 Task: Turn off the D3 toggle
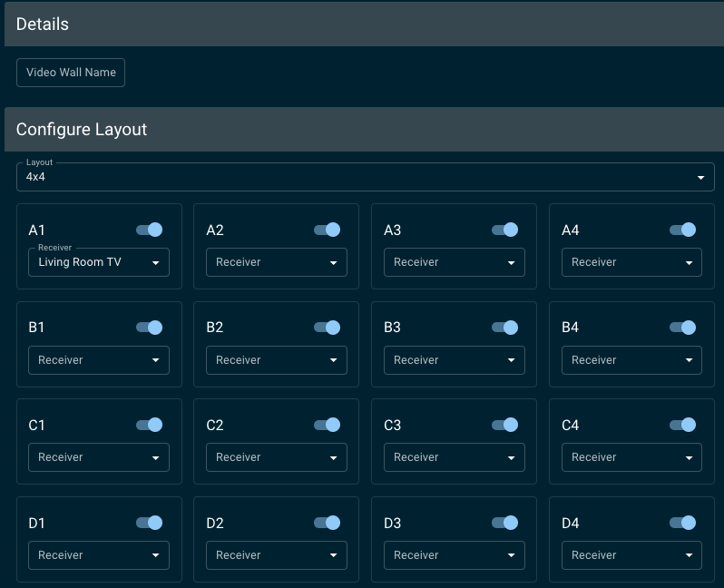504,523
